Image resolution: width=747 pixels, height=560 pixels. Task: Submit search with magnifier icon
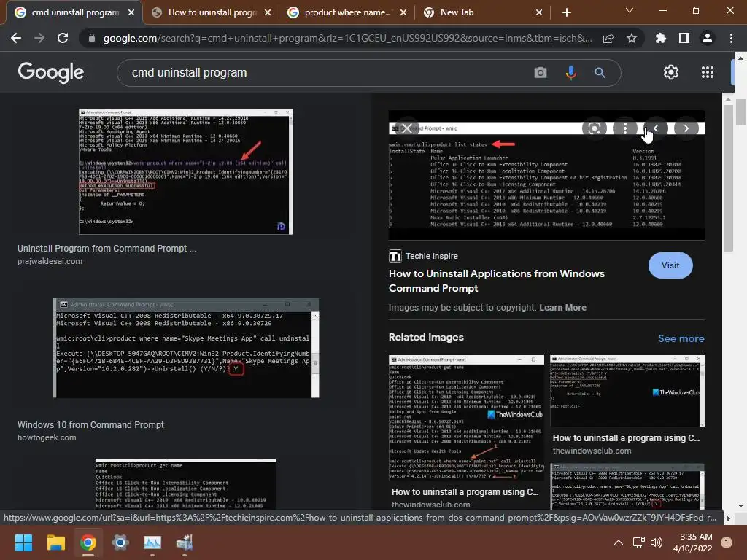tap(600, 72)
